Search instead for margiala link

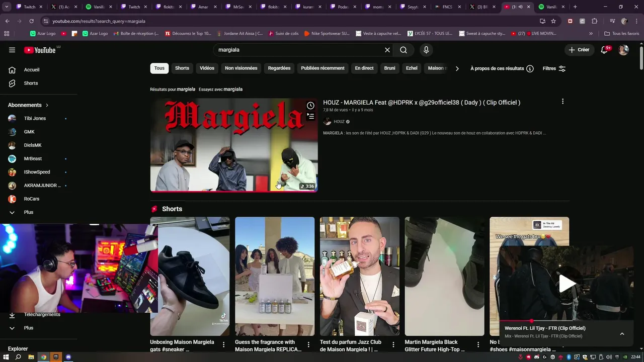click(x=233, y=89)
